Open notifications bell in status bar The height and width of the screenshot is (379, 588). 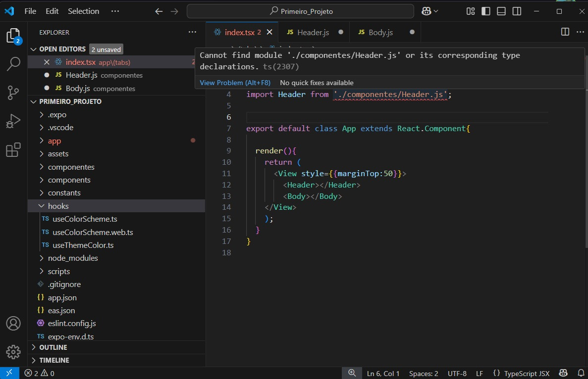pyautogui.click(x=581, y=373)
